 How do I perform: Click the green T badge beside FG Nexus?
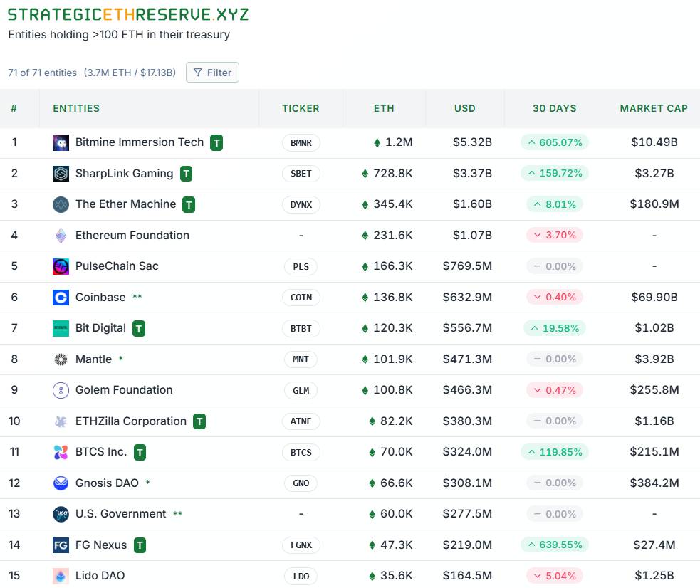point(140,545)
